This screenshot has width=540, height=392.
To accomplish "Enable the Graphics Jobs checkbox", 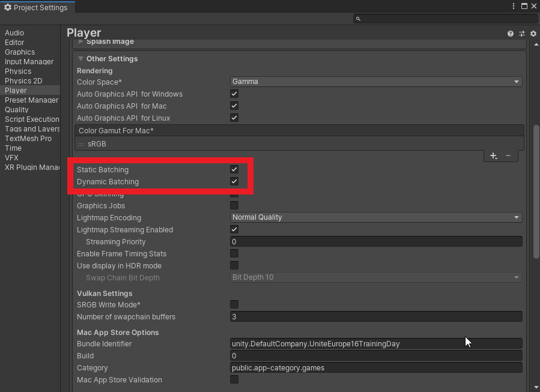I will pyautogui.click(x=234, y=205).
